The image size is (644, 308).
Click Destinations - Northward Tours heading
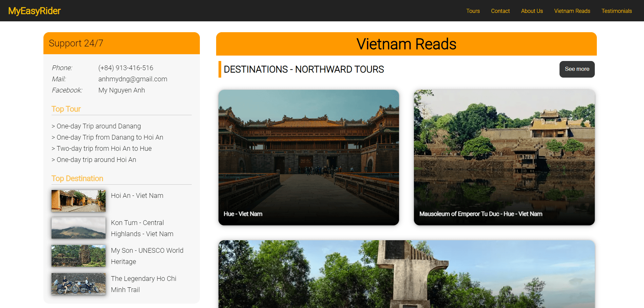(x=304, y=69)
